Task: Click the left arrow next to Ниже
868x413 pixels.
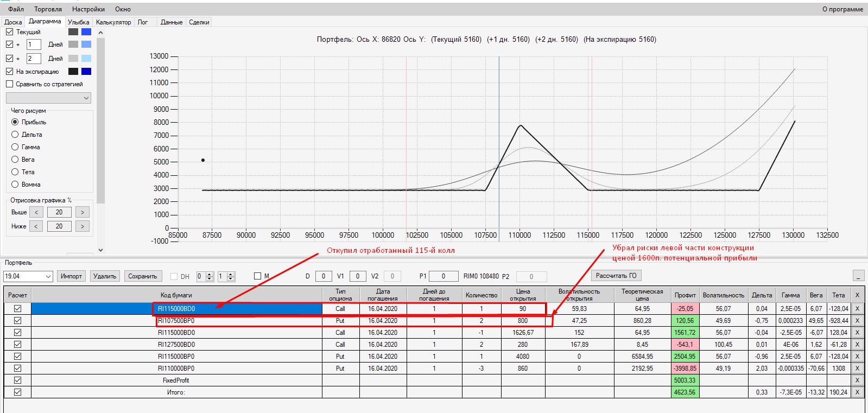Action: (36, 226)
